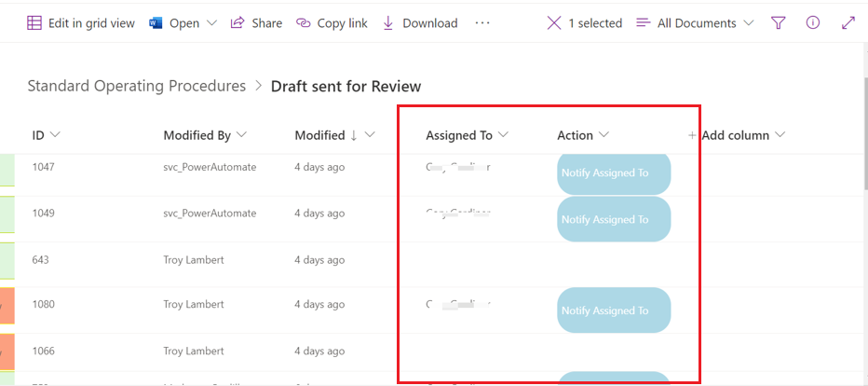
Task: Click the Download label in toolbar
Action: (430, 23)
